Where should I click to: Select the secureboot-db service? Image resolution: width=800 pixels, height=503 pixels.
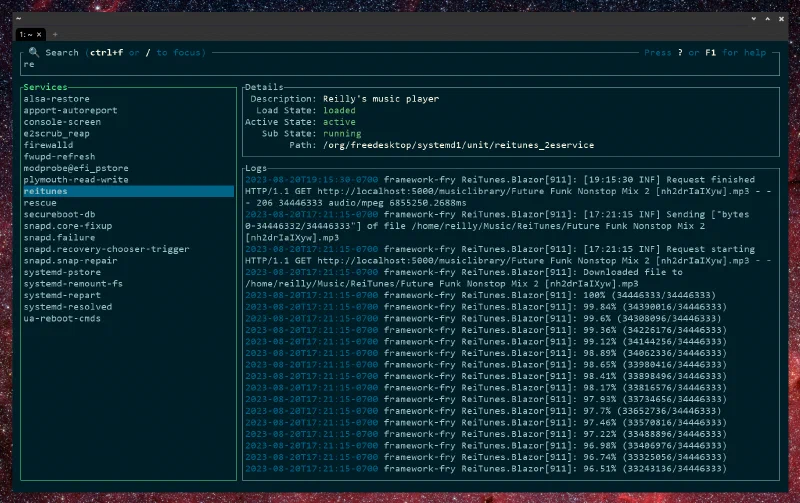(x=59, y=214)
